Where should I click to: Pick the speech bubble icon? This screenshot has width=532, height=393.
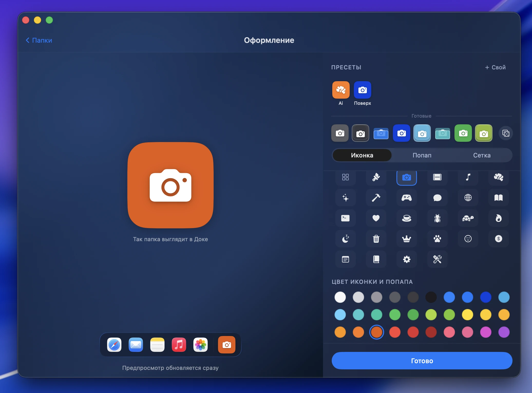tap(437, 198)
